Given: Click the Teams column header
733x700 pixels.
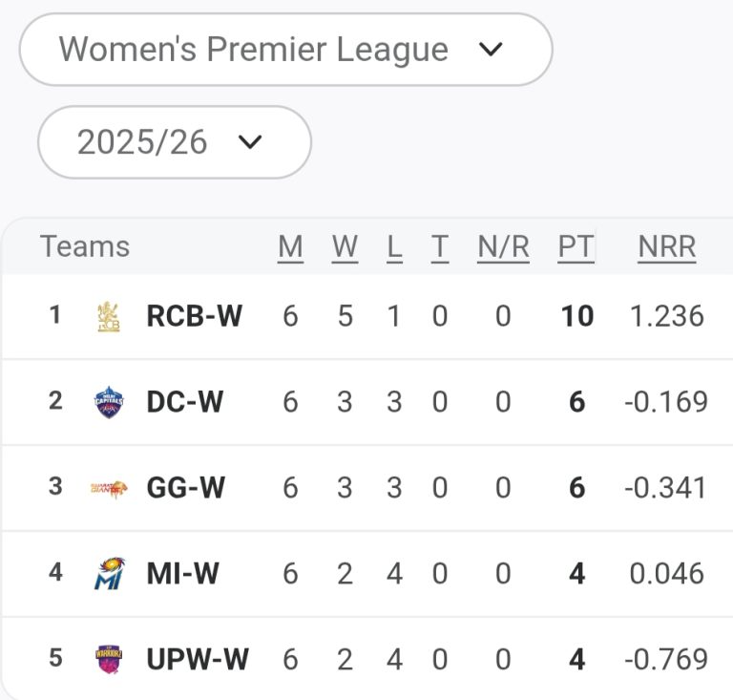Looking at the screenshot, I should (x=85, y=247).
